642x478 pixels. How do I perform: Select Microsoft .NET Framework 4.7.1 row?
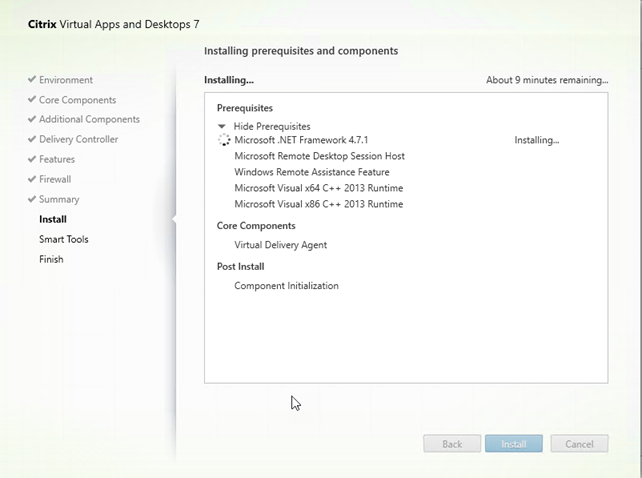click(301, 140)
